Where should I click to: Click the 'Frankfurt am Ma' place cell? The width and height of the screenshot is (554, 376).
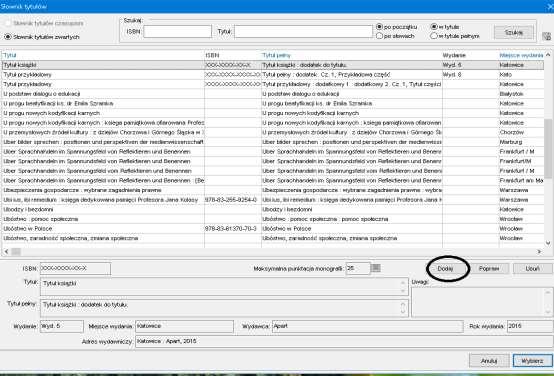click(521, 181)
